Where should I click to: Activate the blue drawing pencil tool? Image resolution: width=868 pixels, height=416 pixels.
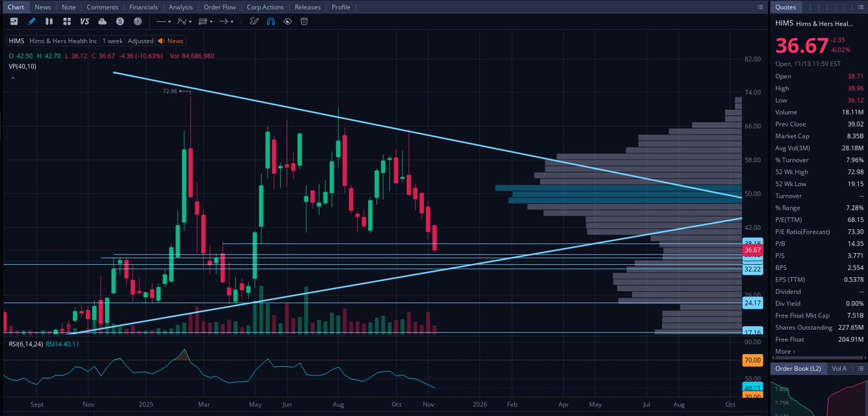[x=31, y=21]
